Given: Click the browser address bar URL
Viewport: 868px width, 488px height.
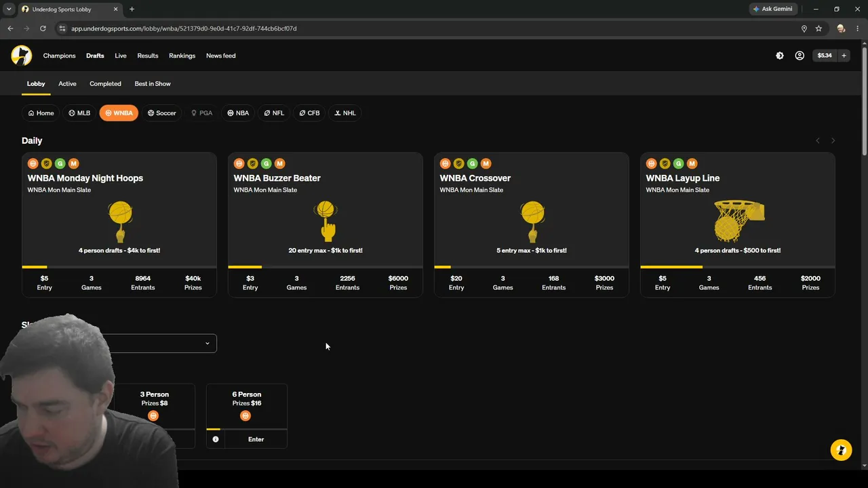Looking at the screenshot, I should click(184, 28).
